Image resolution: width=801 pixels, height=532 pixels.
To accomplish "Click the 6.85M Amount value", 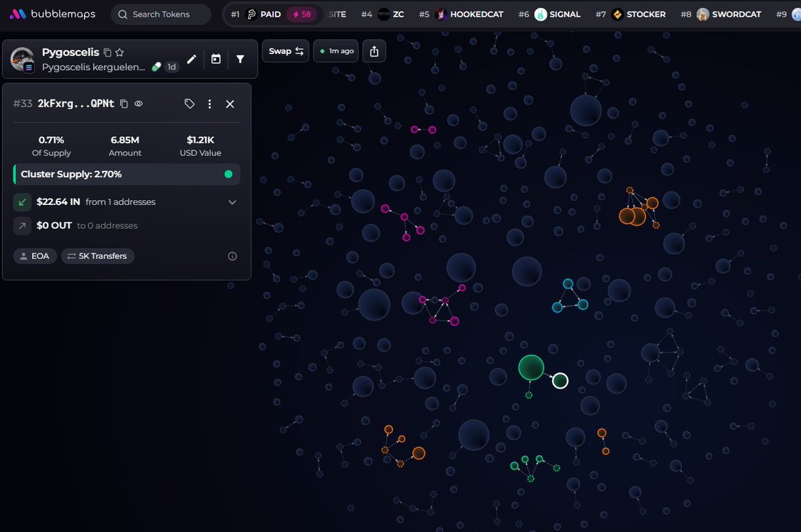I will click(125, 140).
